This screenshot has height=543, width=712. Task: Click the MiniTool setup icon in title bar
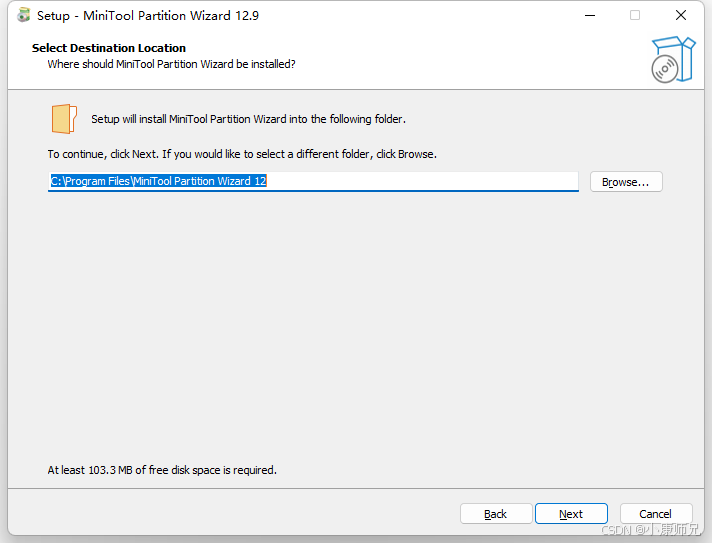tap(24, 15)
